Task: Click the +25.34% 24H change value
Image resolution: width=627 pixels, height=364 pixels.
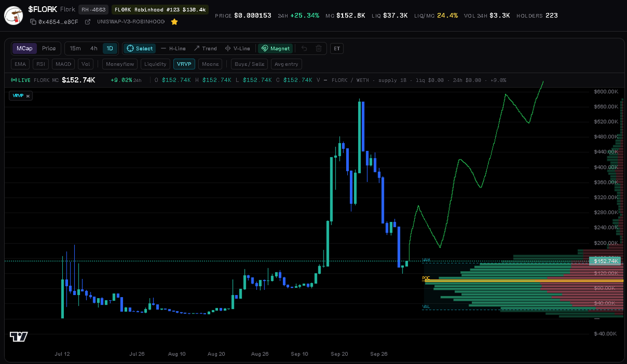Action: coord(305,16)
